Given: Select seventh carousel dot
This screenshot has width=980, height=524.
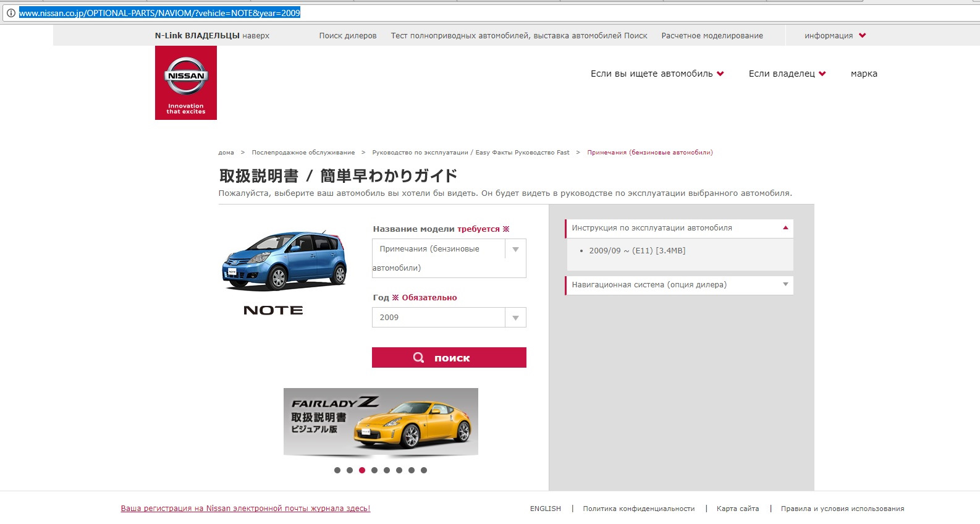Looking at the screenshot, I should click(412, 470).
